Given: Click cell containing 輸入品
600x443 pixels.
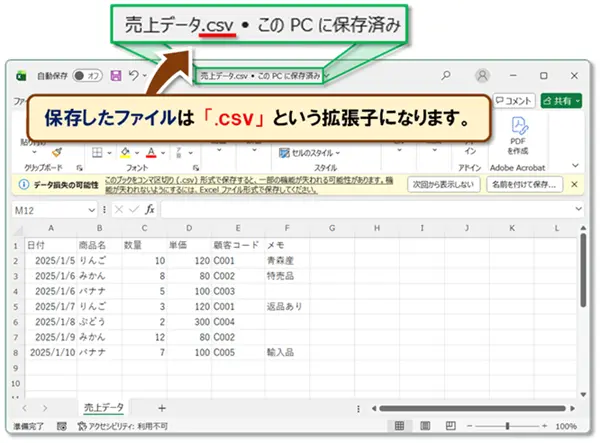Looking at the screenshot, I should pos(287,352).
